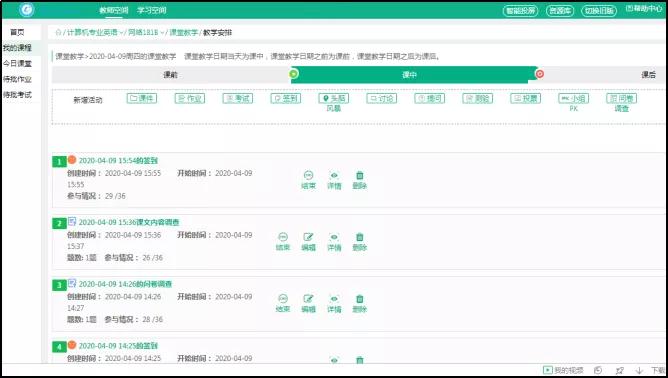
Task: View details of the 15:54 签到 activity
Action: (334, 180)
